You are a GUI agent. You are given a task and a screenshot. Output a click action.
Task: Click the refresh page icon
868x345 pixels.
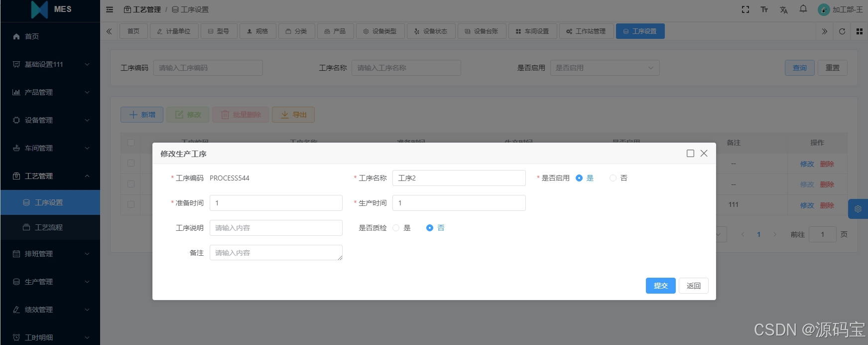(x=842, y=31)
